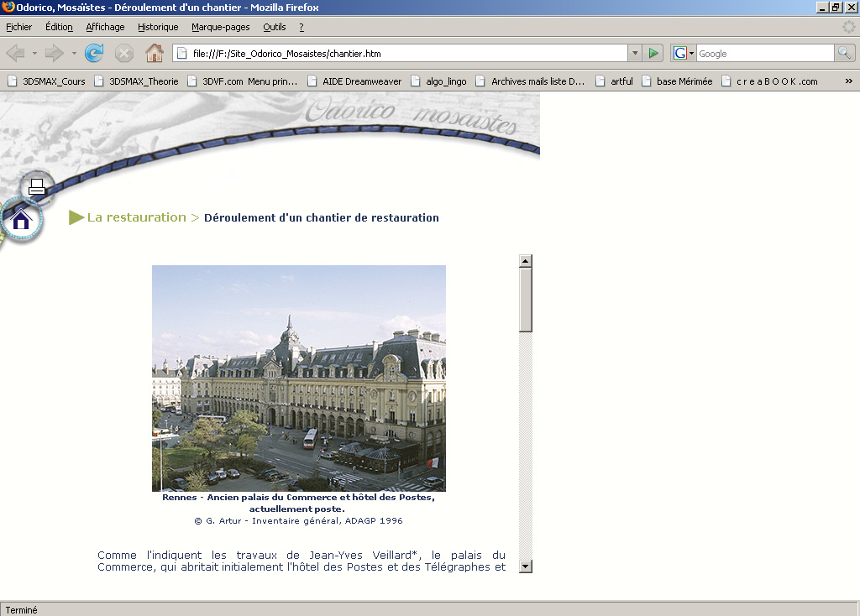Click the Rennes palais du Commerce photo
The width and height of the screenshot is (860, 616).
[299, 378]
